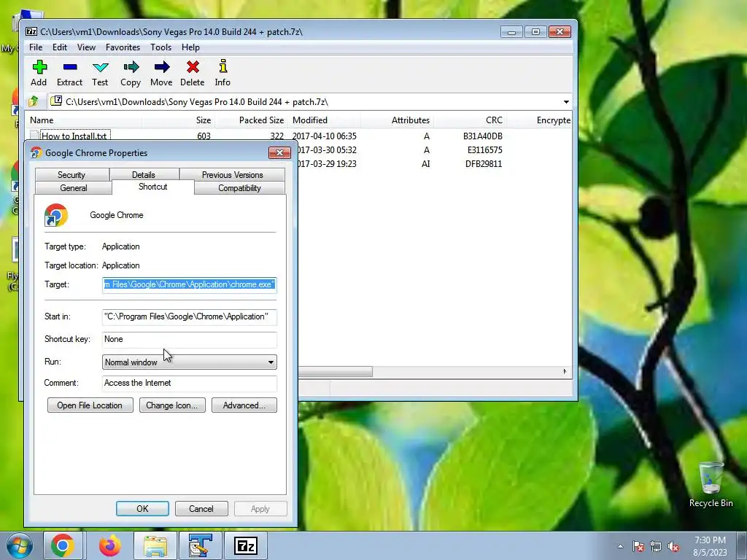The image size is (747, 560).
Task: Click the network tray icon
Action: [x=656, y=547]
